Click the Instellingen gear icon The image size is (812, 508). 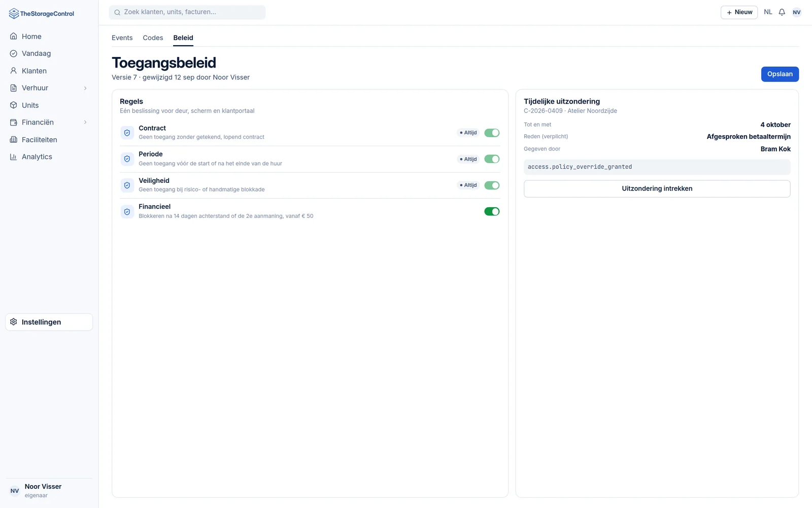tap(14, 322)
